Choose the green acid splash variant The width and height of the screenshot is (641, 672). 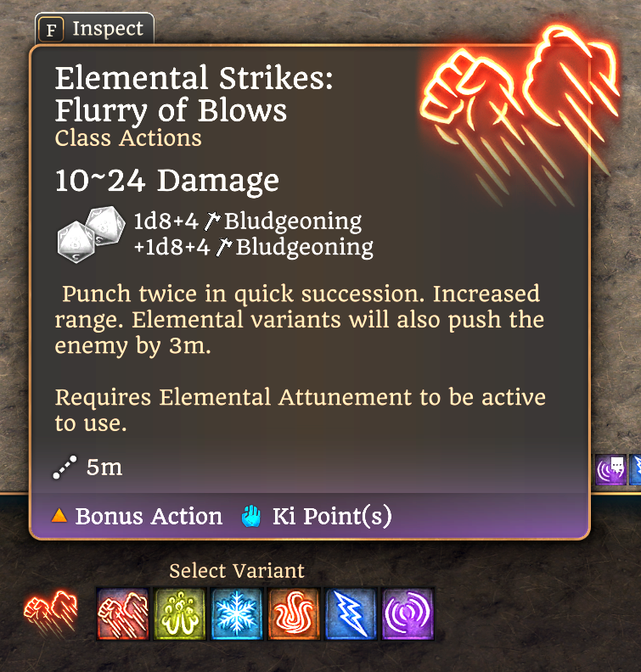coord(179,613)
